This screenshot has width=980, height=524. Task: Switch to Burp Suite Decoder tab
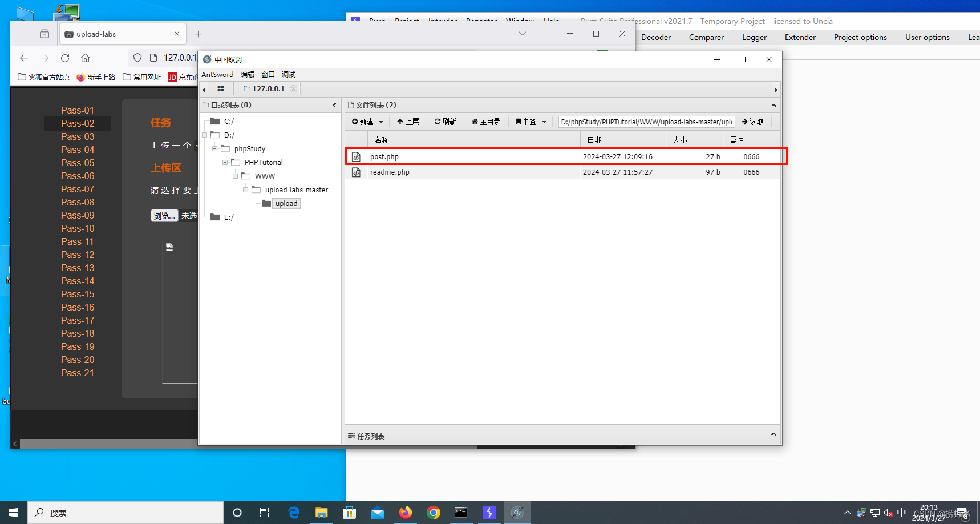656,38
